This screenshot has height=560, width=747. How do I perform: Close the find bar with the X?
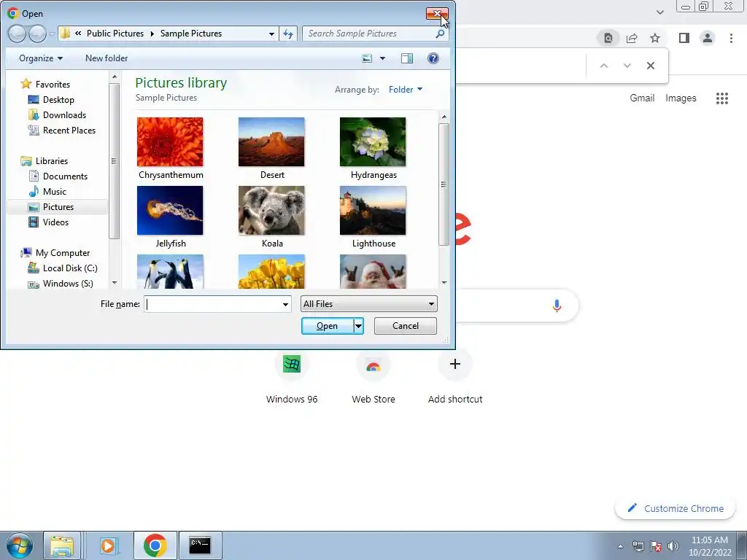point(650,66)
